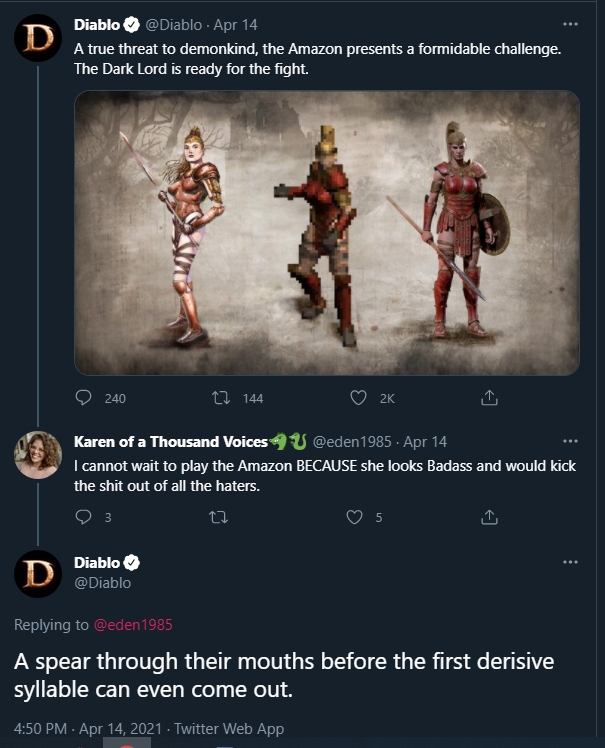The height and width of the screenshot is (748, 605).
Task: Reply to the Diablo Amazon tweet
Action: point(84,398)
